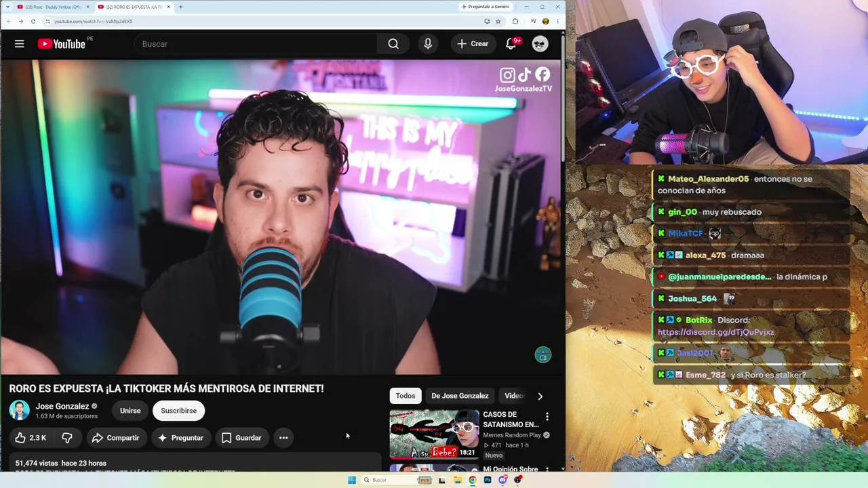
Task: Click the browser address bar URL
Action: pos(94,21)
